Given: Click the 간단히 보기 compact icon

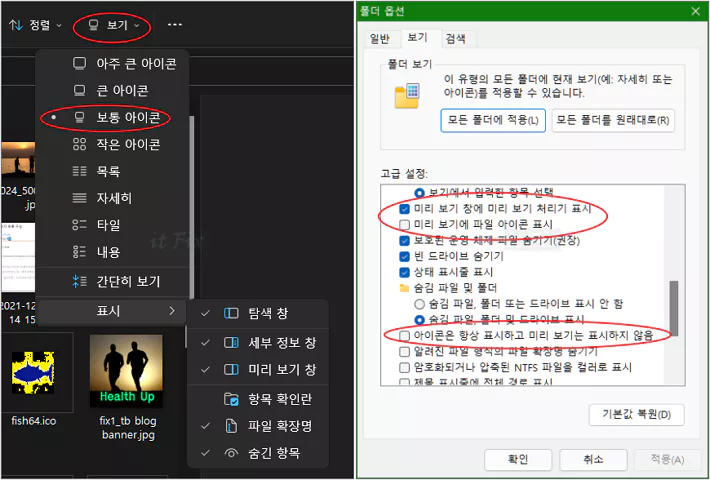Looking at the screenshot, I should point(79,282).
